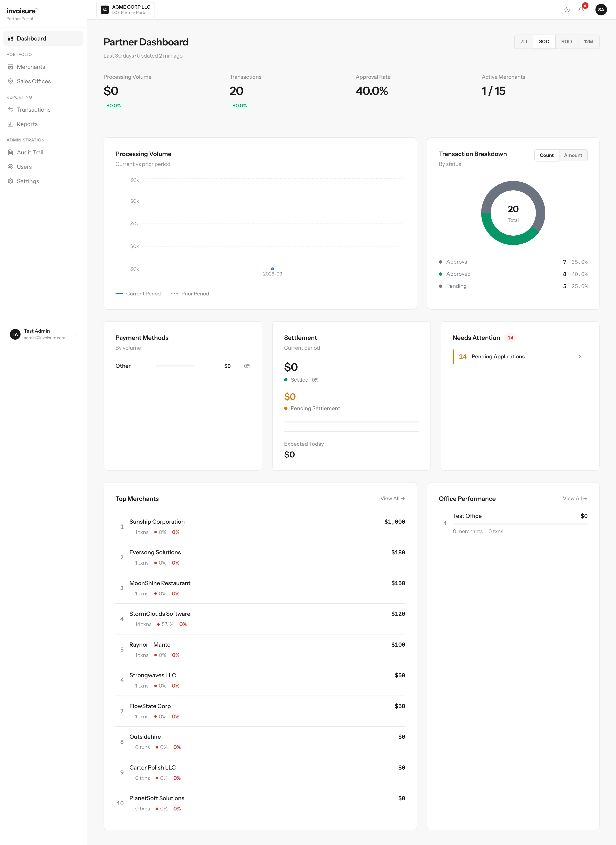Switch Transaction Breakdown to Amount view
616x845 pixels.
[x=573, y=155]
